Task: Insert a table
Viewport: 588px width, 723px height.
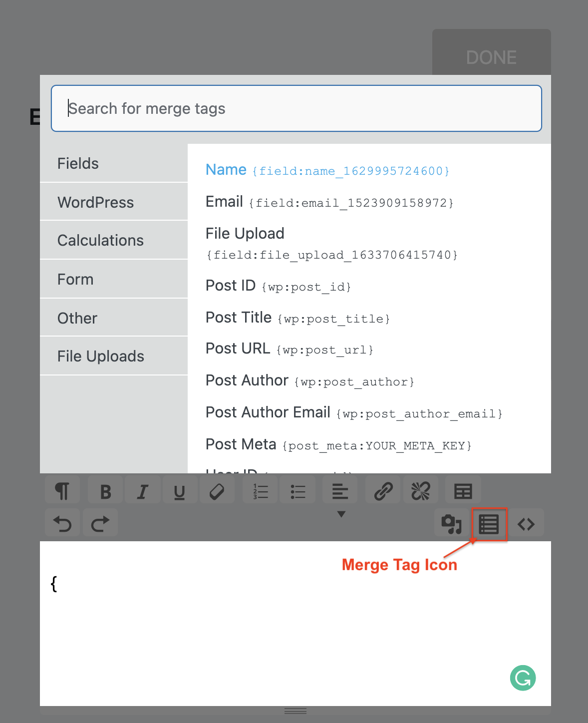Action: coord(463,490)
